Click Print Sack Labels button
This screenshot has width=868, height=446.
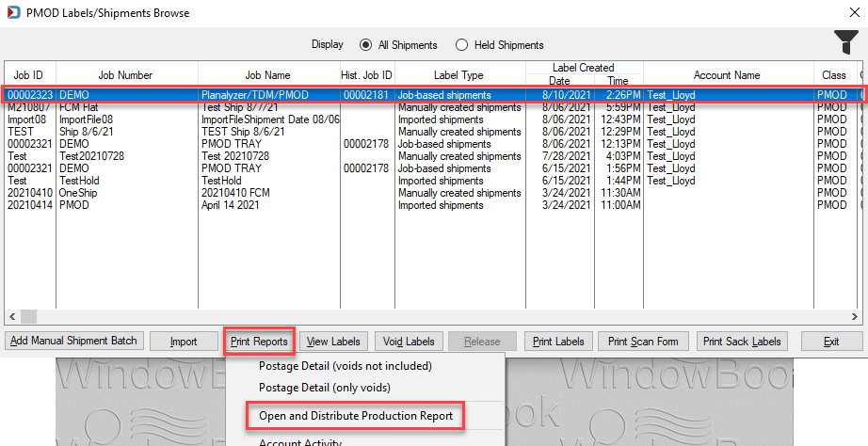pos(742,342)
